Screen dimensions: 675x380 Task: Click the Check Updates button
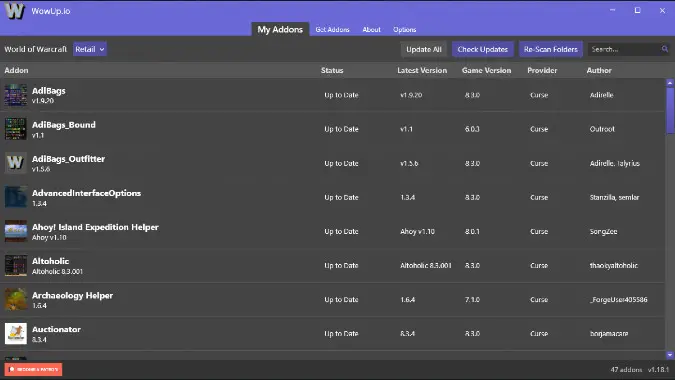click(483, 49)
